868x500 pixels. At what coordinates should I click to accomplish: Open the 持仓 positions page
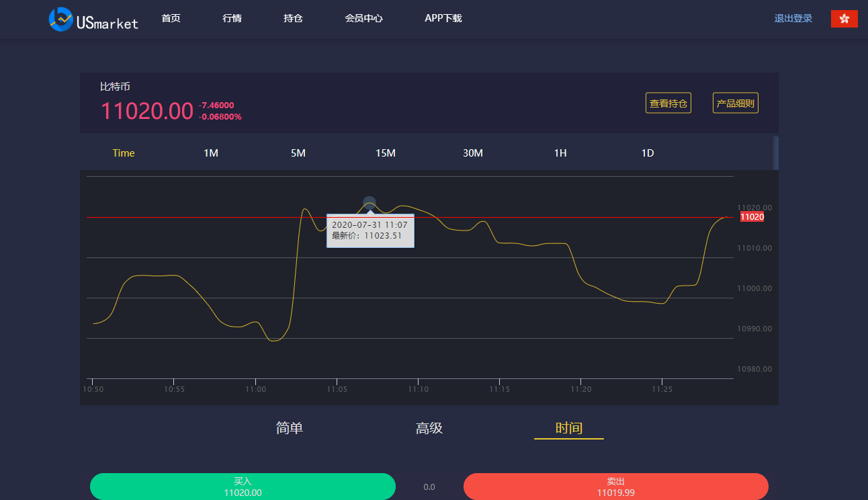pos(293,18)
